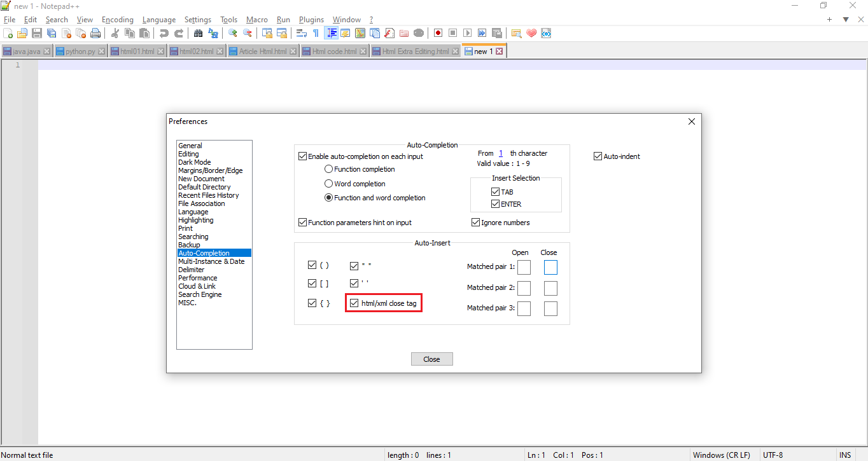Click the Matched pair 1 Open field
Viewport: 868px width, 461px height.
coord(524,267)
